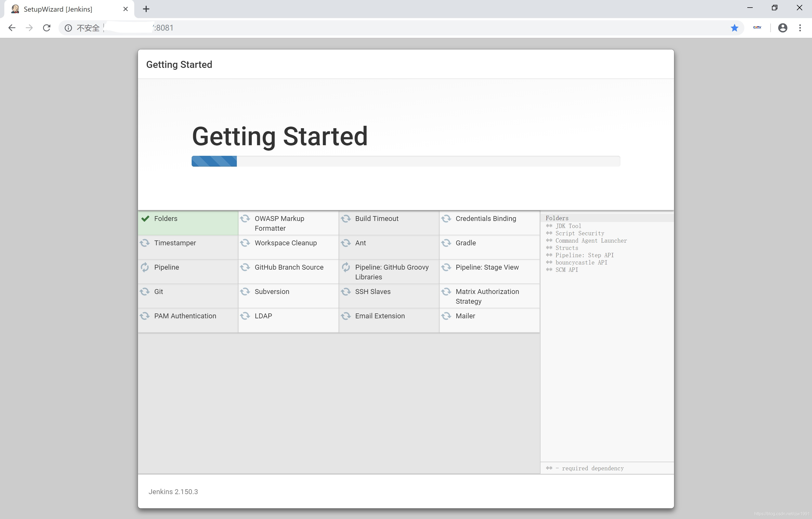Click the large Getting Started heading
Viewport: 812px width, 519px height.
click(x=280, y=137)
